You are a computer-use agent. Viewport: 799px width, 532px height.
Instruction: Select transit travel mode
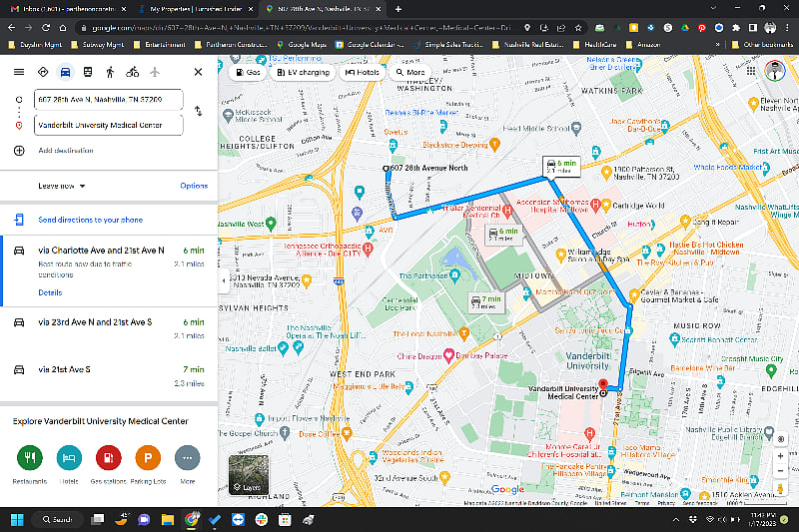88,72
